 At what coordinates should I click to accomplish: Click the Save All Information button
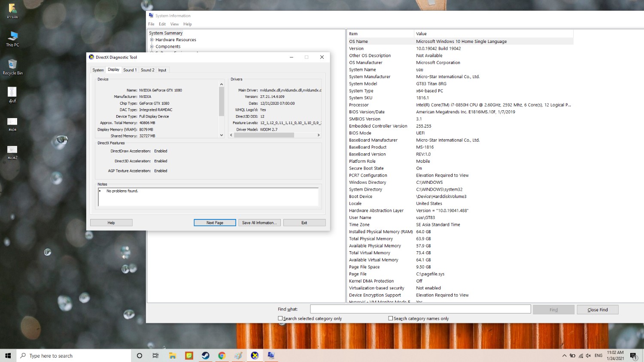(259, 223)
